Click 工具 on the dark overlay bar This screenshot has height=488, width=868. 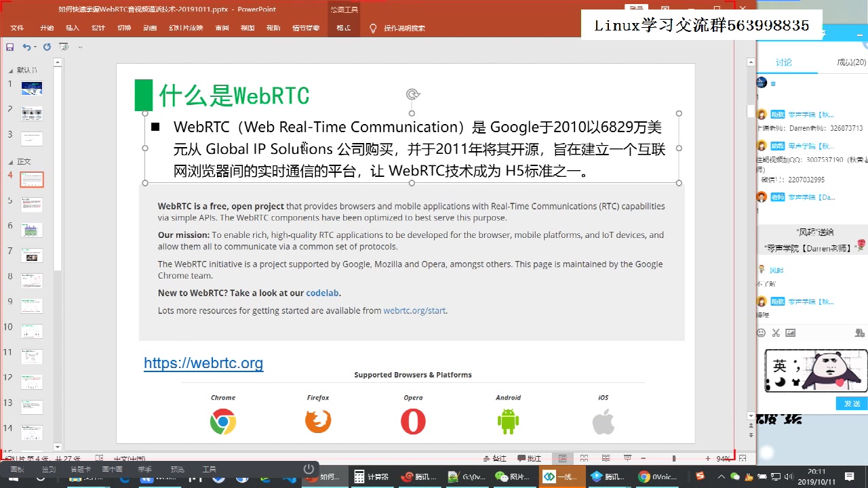210,469
